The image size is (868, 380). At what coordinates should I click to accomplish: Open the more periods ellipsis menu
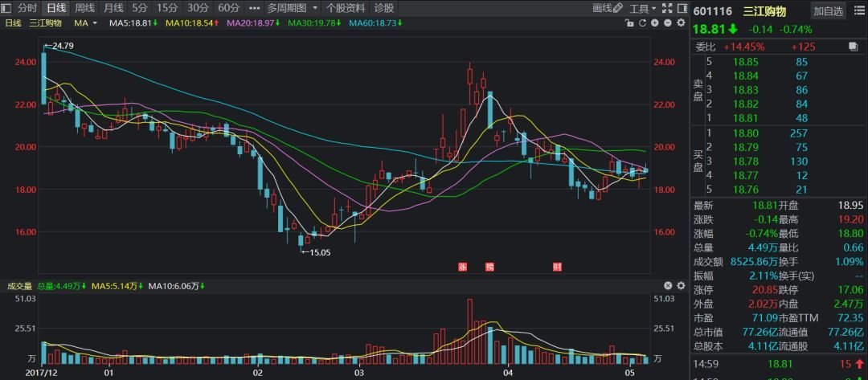tap(254, 8)
